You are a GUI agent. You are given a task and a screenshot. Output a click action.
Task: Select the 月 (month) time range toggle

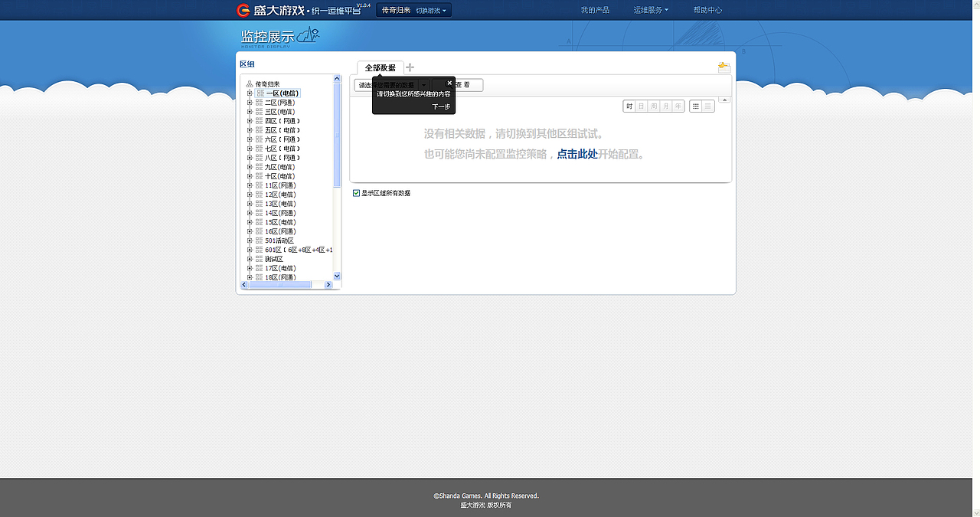pos(666,106)
